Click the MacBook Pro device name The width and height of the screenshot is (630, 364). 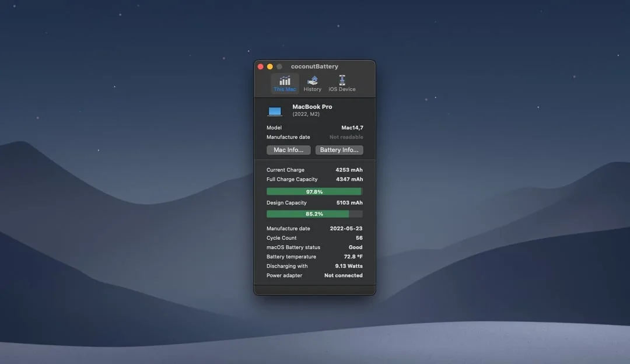click(x=312, y=107)
